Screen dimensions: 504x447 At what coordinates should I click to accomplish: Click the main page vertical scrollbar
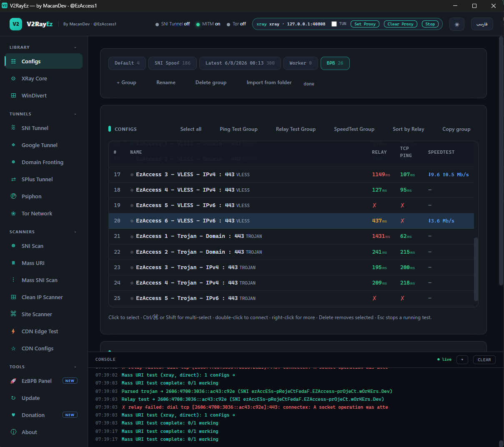[x=501, y=160]
